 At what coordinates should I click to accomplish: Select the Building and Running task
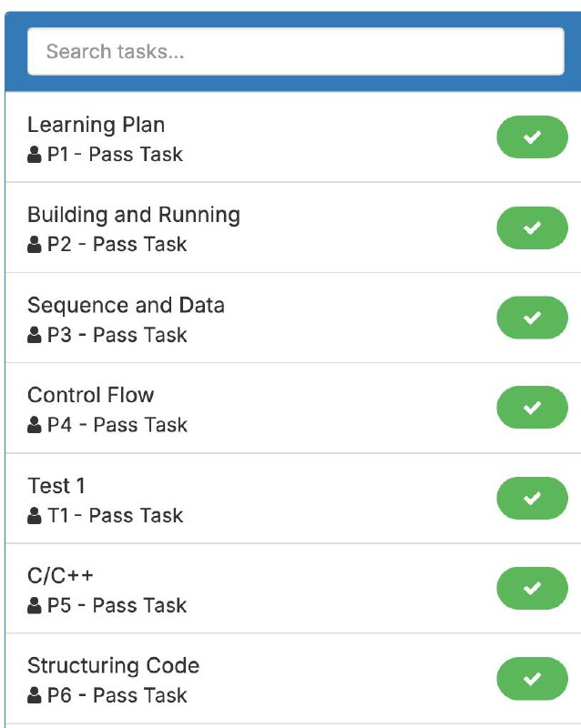(x=133, y=215)
